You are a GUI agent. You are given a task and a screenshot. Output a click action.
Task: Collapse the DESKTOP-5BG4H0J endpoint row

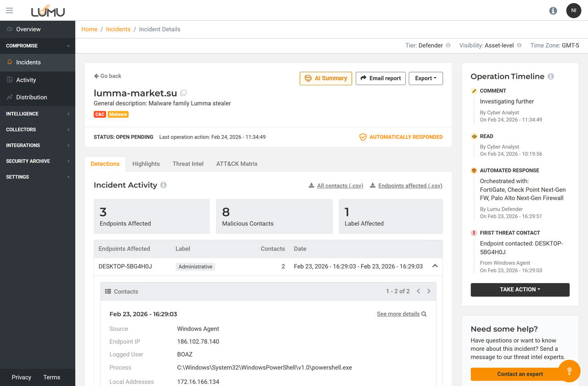coord(435,266)
